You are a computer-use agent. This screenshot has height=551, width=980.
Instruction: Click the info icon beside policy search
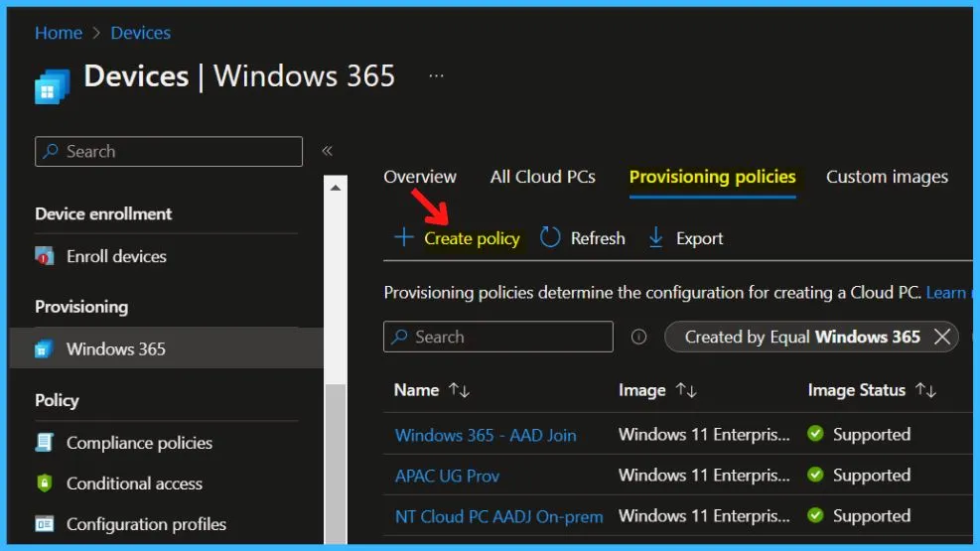coord(638,337)
